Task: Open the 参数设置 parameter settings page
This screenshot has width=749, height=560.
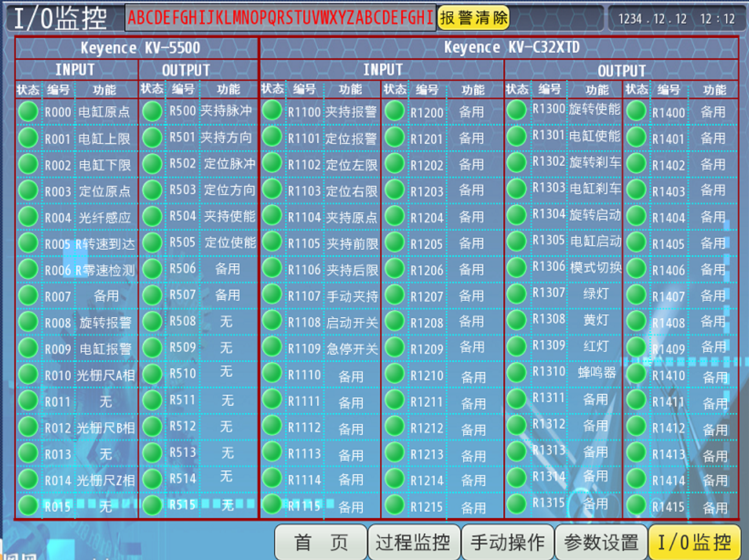Action: coord(601,542)
